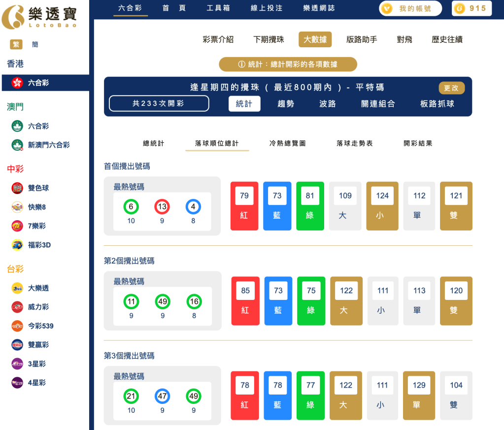Switch the view to 趨勢

(286, 104)
